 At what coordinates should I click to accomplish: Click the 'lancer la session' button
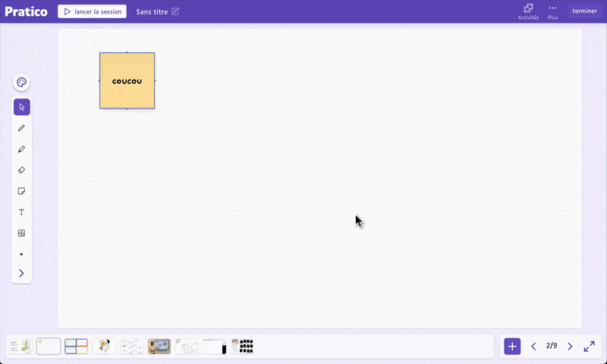tap(92, 11)
